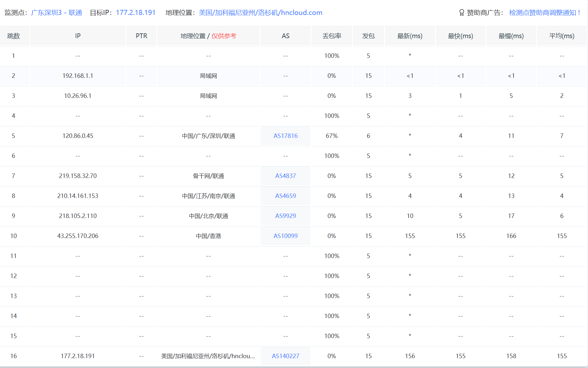The height and width of the screenshot is (368, 588).
Task: Open AS10099 link for Hong Kong hop
Action: coord(285,236)
